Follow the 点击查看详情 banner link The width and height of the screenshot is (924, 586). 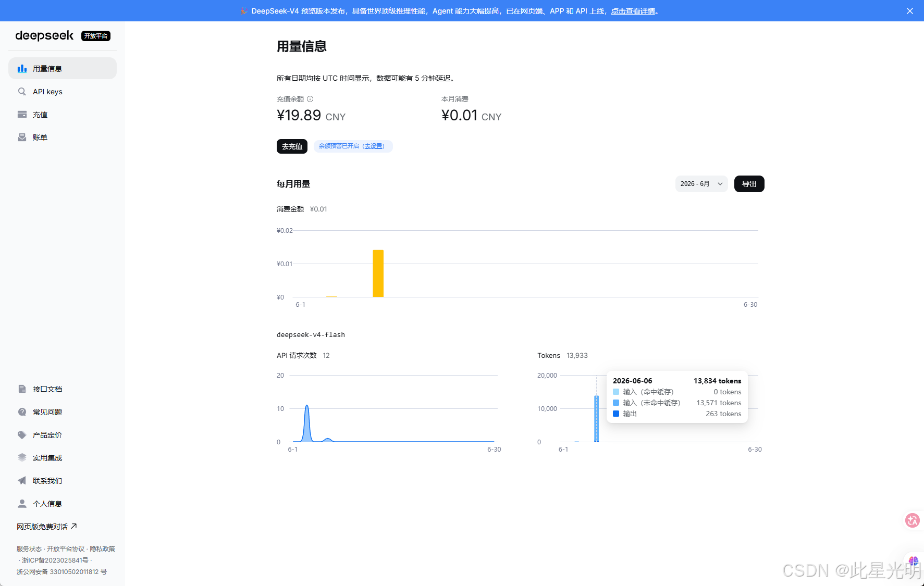click(x=633, y=11)
